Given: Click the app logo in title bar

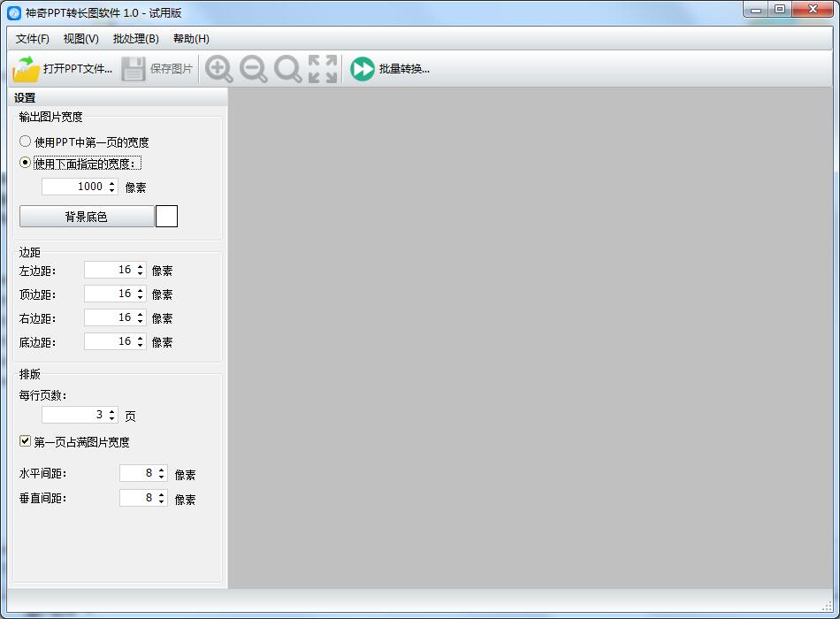Looking at the screenshot, I should pos(14,13).
